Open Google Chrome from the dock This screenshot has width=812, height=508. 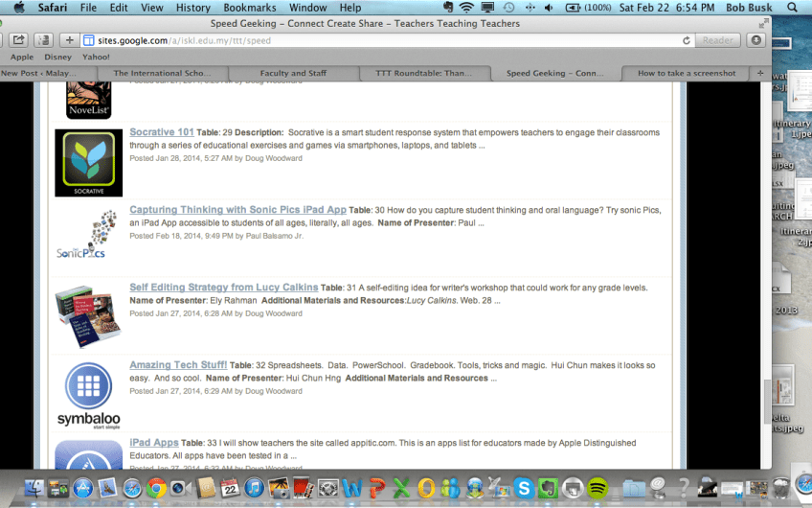(157, 489)
